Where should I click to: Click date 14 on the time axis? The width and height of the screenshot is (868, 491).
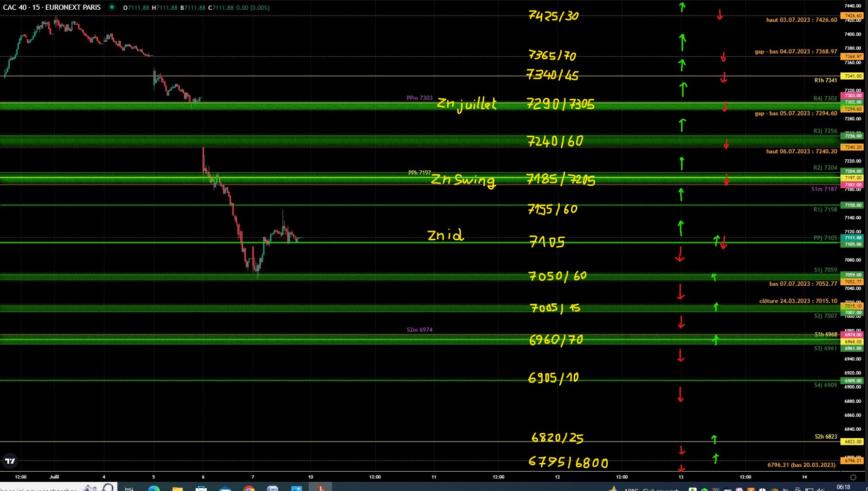point(804,477)
